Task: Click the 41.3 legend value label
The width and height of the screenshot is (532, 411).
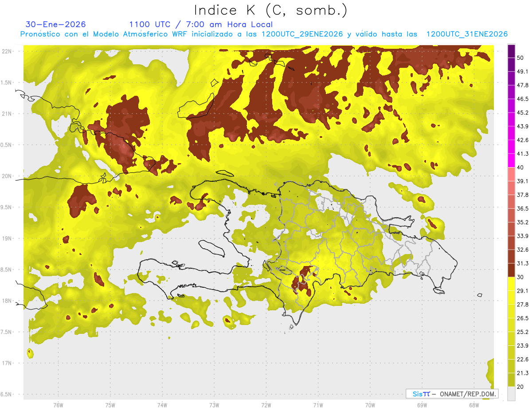Action: pos(523,154)
